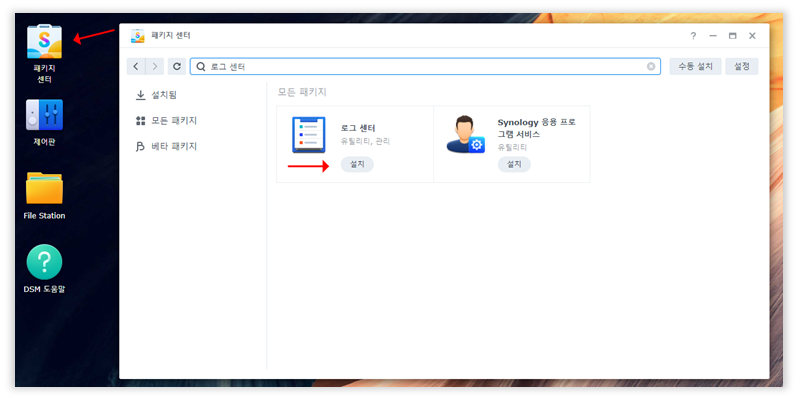Click the 로그 센터 package icon
Image resolution: width=798 pixels, height=400 pixels.
click(308, 135)
